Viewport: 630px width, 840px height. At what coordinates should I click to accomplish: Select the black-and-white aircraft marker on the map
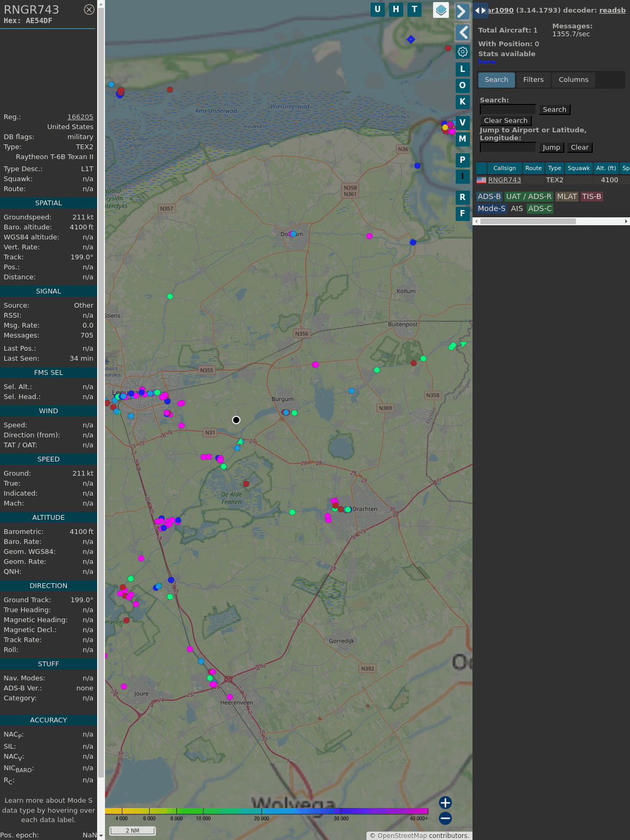236,420
